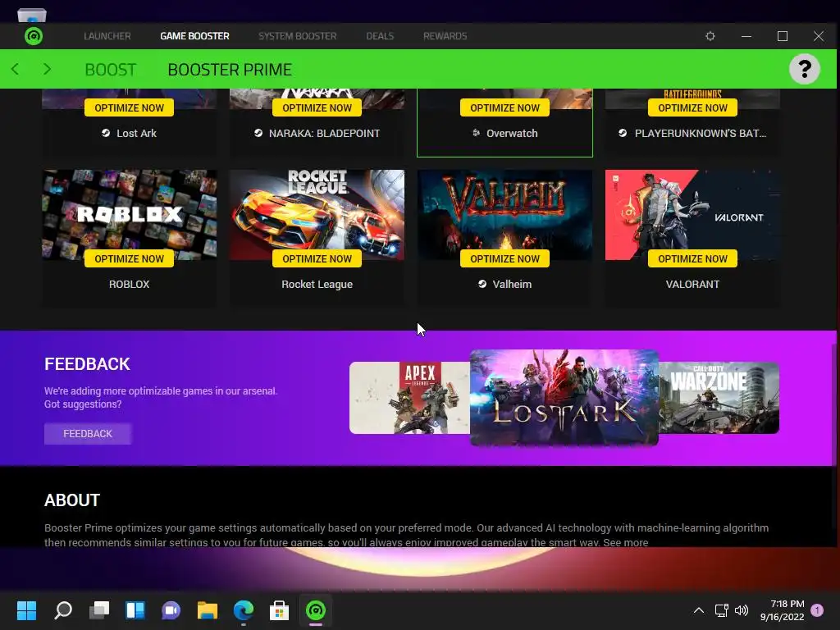Image resolution: width=840 pixels, height=630 pixels.
Task: Optimize Valheim now
Action: click(x=504, y=258)
